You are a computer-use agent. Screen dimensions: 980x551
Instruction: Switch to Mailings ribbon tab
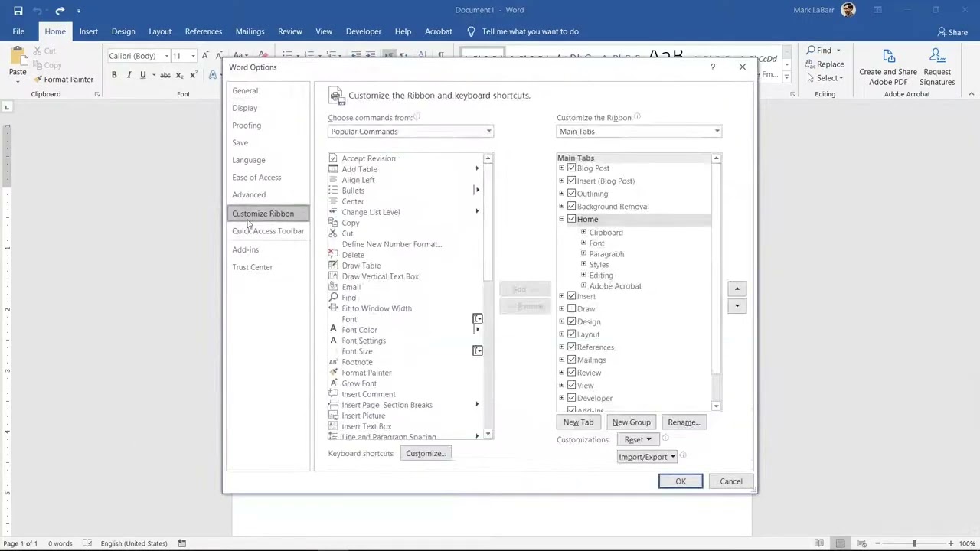click(x=250, y=32)
